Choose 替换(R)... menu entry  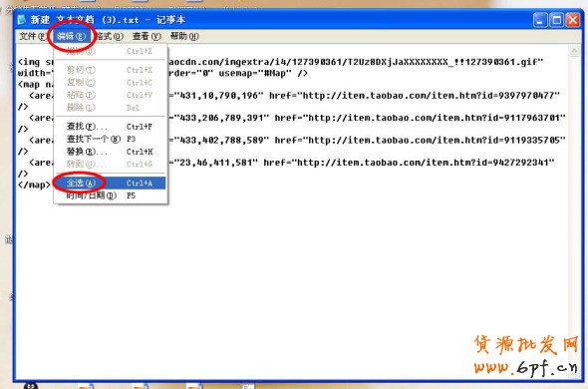[110, 152]
